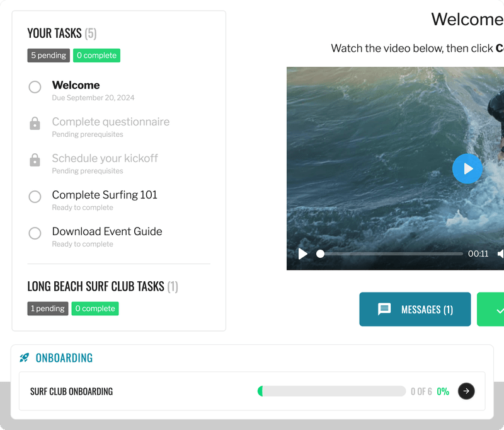Click the Your Tasks (5) heading
Image resolution: width=504 pixels, height=430 pixels.
coord(62,33)
